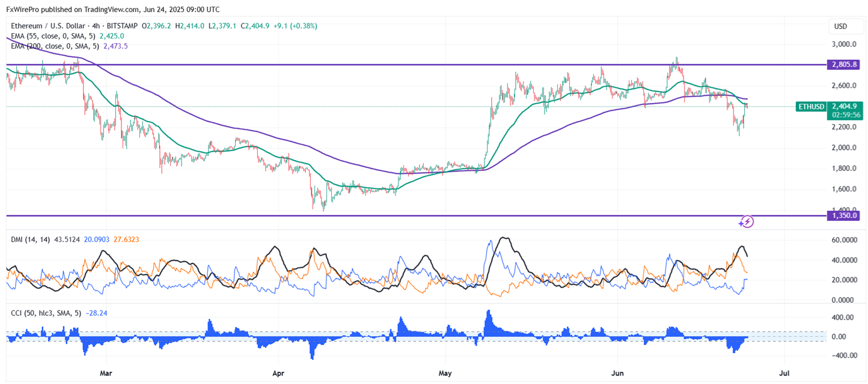This screenshot has width=868, height=384.
Task: Click 1,800.0 on the price axis
Action: (x=843, y=169)
